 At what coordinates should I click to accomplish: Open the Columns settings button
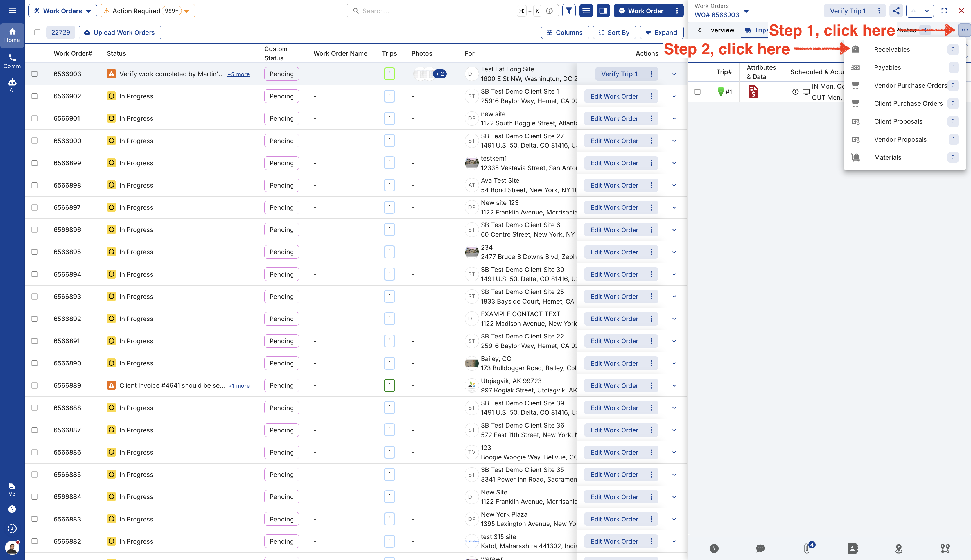[x=564, y=32]
